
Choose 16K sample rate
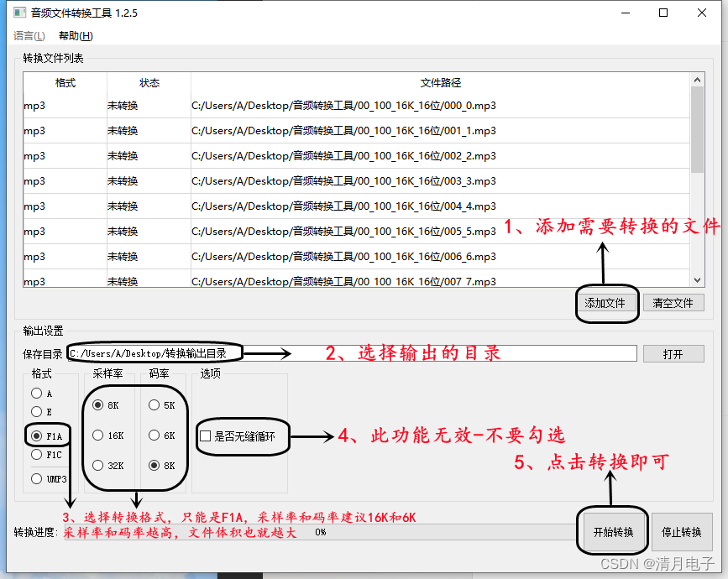point(108,436)
